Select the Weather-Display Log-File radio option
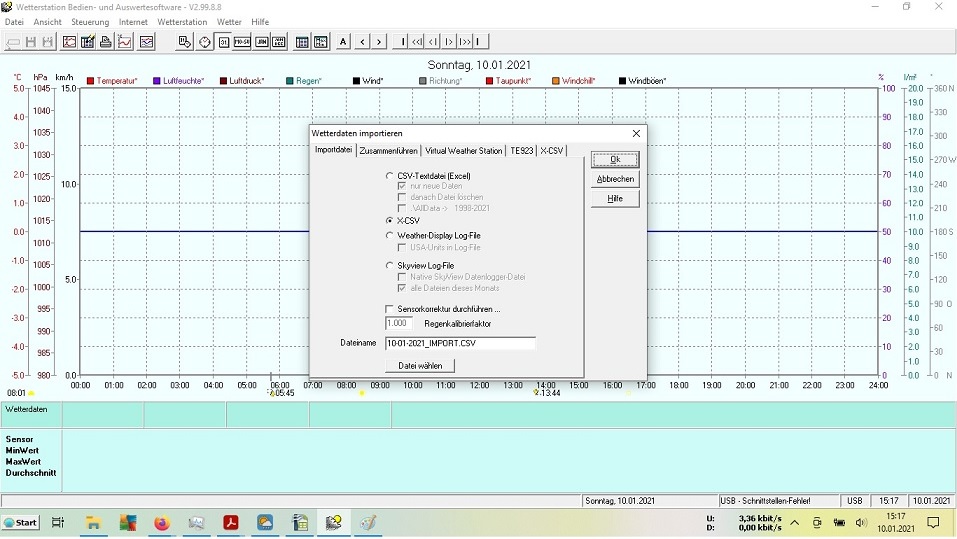957x539 pixels. click(390, 235)
